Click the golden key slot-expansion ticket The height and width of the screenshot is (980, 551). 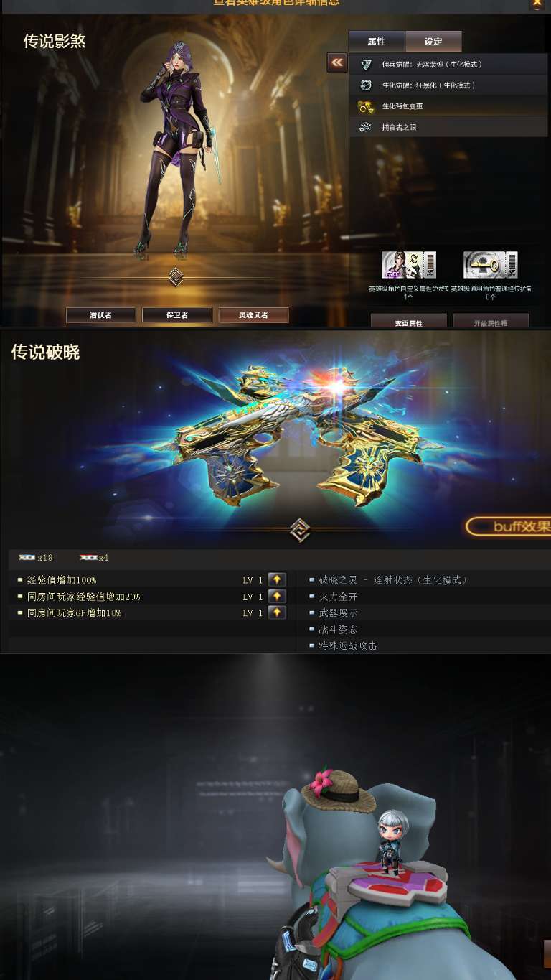point(491,265)
